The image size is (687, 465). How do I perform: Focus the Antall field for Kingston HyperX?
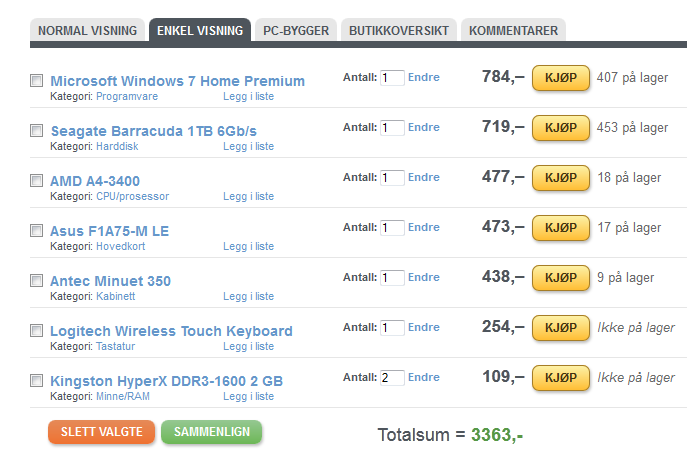click(x=392, y=378)
